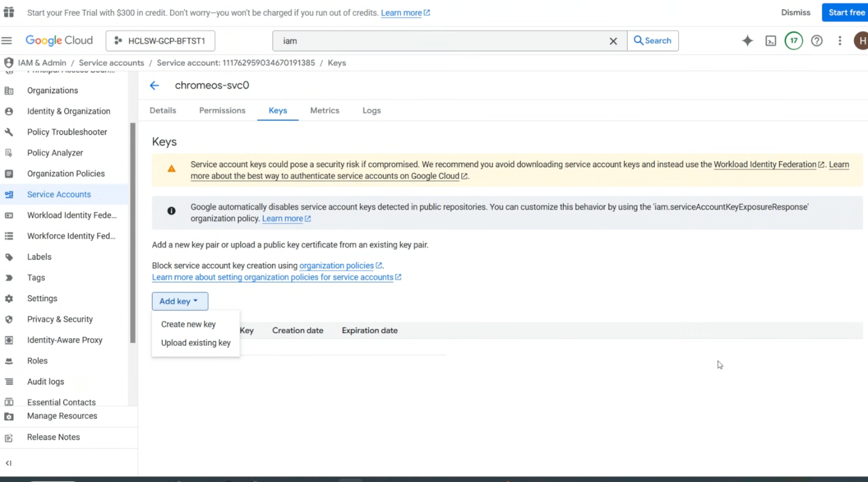The height and width of the screenshot is (482, 868).
Task: Switch to the Metrics tab
Action: pyautogui.click(x=325, y=110)
